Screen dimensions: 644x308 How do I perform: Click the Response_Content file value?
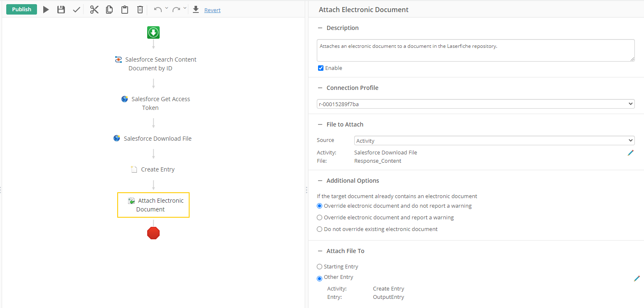click(x=378, y=161)
